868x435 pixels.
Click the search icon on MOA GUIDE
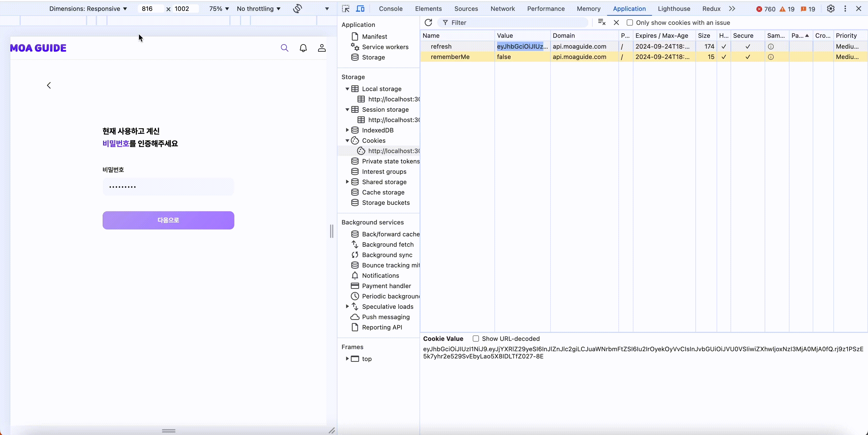(x=284, y=48)
